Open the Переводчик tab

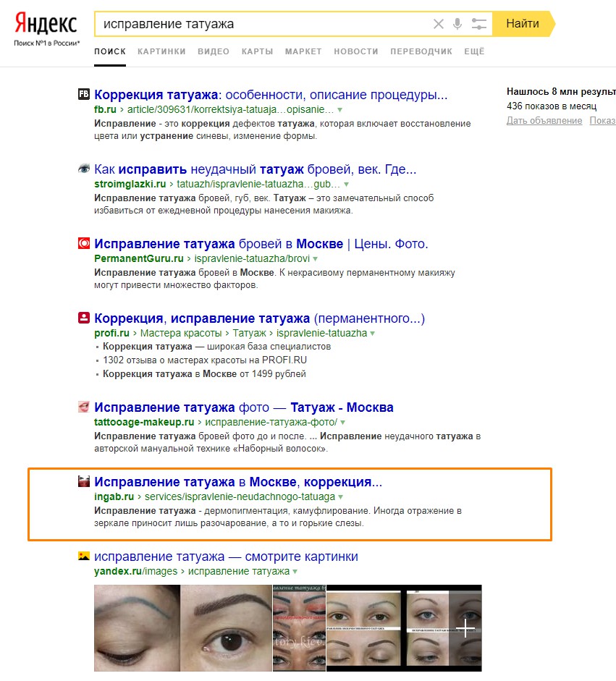click(421, 51)
